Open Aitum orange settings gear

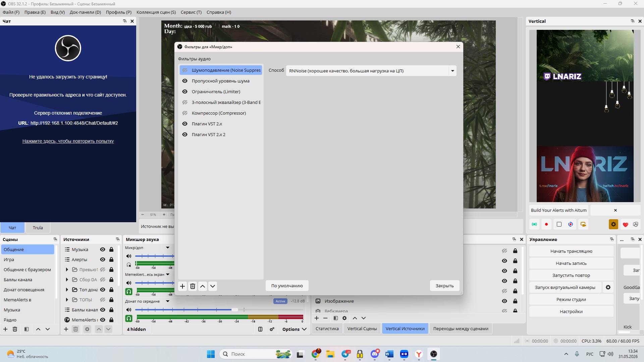tap(613, 224)
